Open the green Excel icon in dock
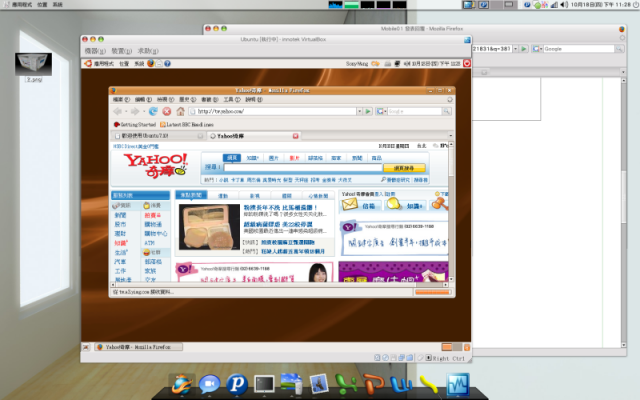This screenshot has width=640, height=400. point(346,384)
